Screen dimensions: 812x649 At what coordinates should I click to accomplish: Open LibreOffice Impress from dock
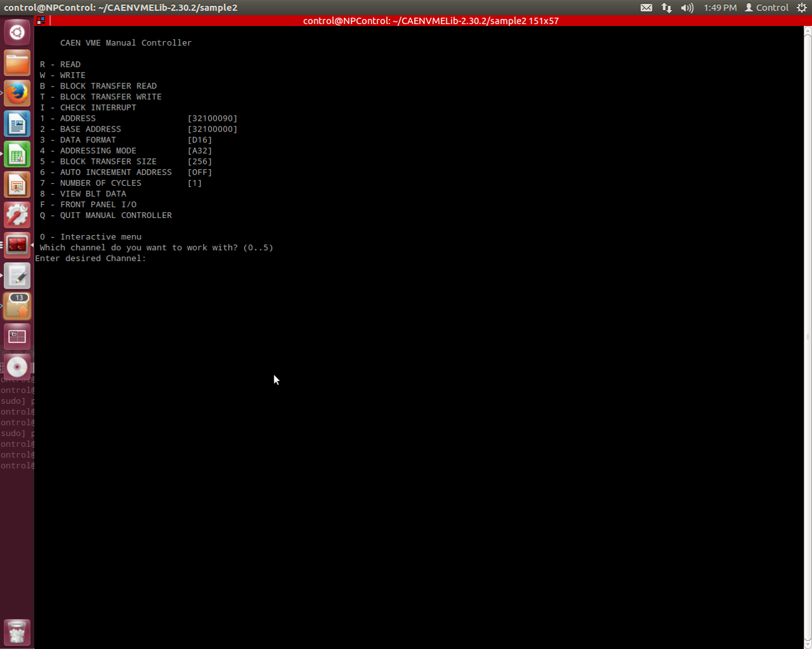(x=17, y=185)
